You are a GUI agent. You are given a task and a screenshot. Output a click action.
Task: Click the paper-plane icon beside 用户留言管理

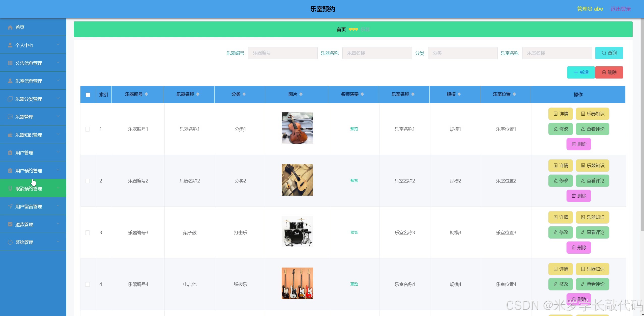click(x=10, y=206)
